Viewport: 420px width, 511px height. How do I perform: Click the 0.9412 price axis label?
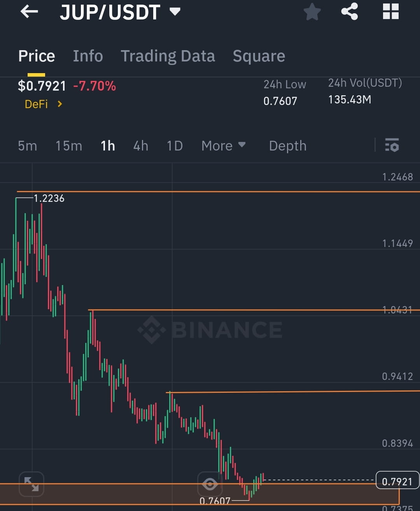pos(397,376)
